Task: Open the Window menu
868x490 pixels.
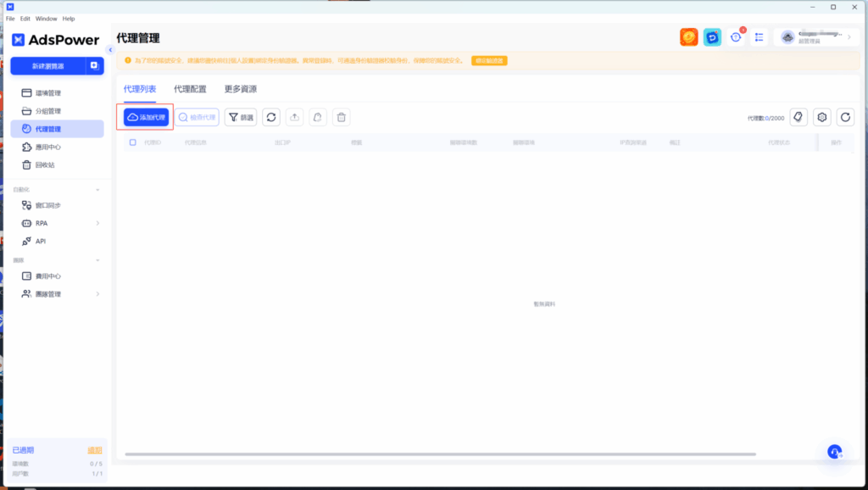Action: [x=46, y=19]
